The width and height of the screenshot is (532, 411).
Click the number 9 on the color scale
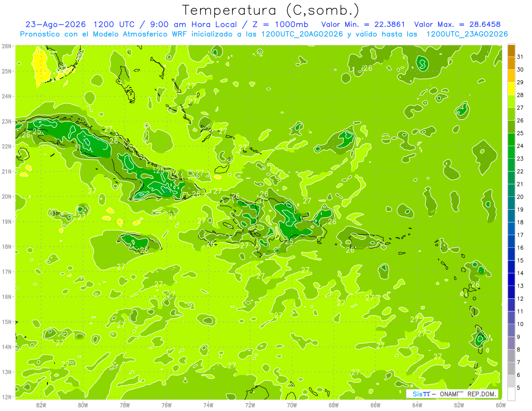(519, 337)
